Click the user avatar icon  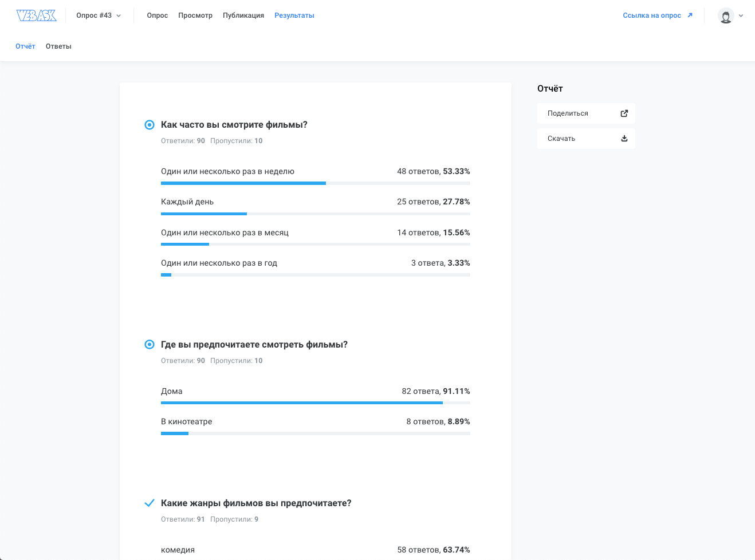(x=726, y=16)
